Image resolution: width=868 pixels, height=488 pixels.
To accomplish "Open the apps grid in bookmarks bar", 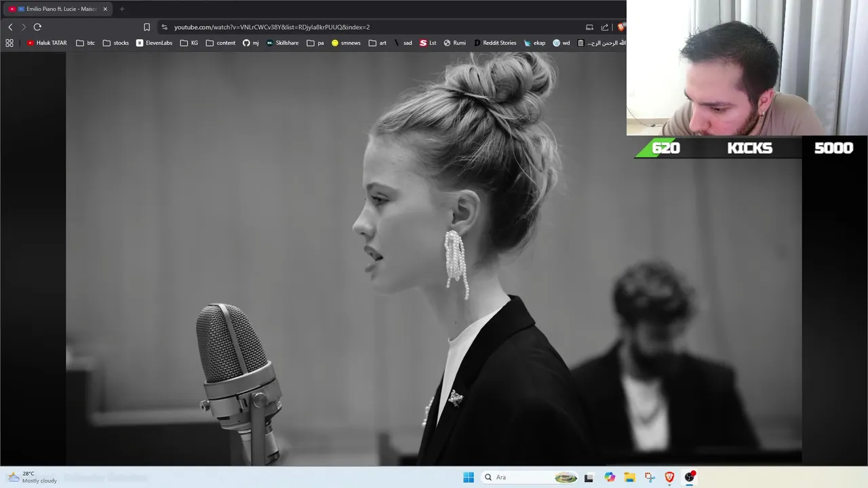I will (x=9, y=43).
